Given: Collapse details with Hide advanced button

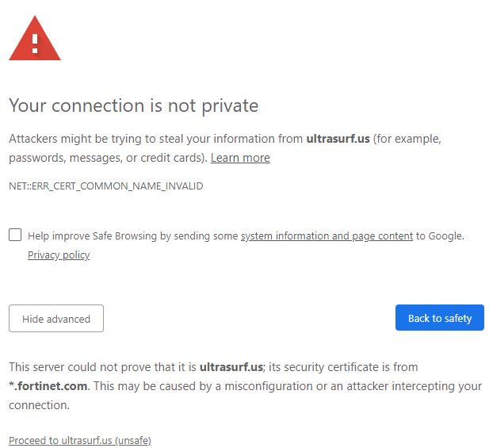Looking at the screenshot, I should 56,319.
